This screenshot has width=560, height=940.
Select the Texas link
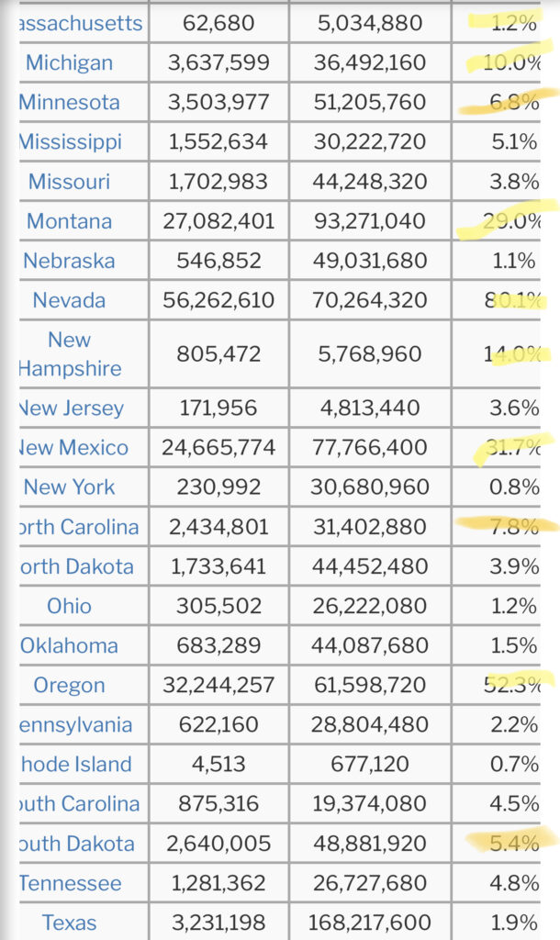[70, 922]
